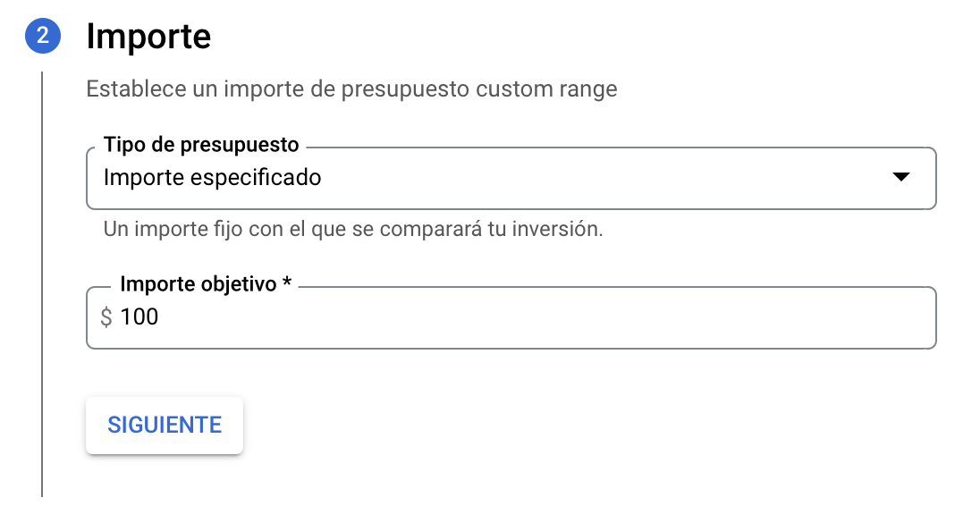Click the Importe section heading

click(x=148, y=37)
